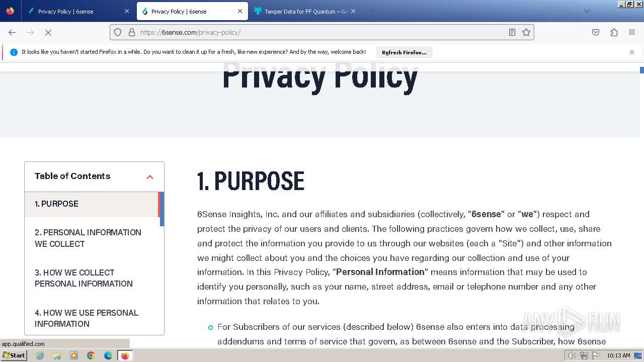Screen dimensions: 644x362
Task: Toggle reader view icon
Action: click(x=512, y=32)
